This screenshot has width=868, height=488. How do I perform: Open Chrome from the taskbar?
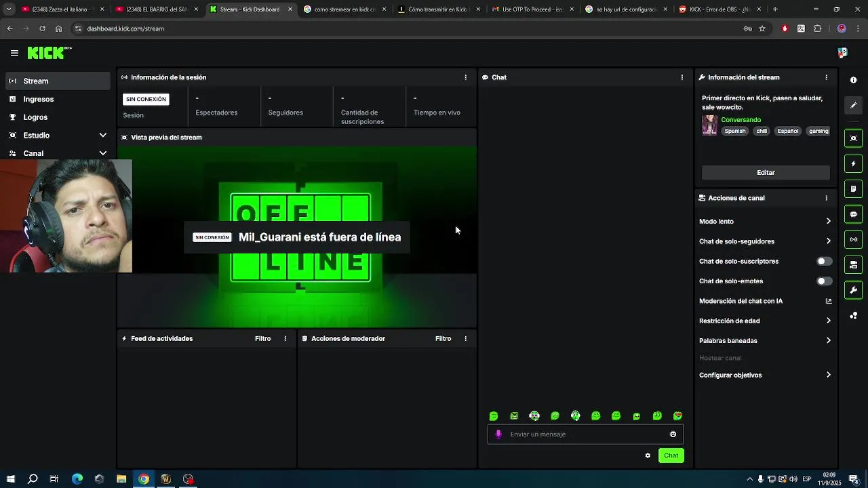pyautogui.click(x=144, y=479)
